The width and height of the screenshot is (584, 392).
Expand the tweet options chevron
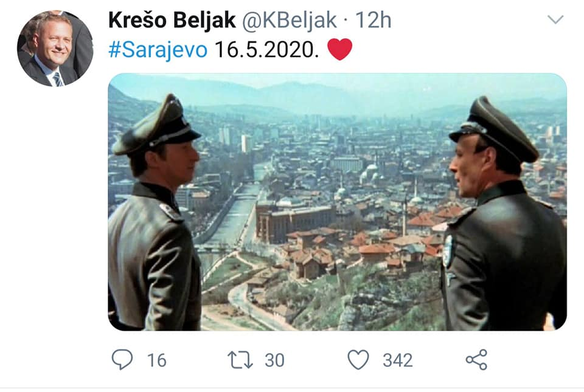[555, 19]
